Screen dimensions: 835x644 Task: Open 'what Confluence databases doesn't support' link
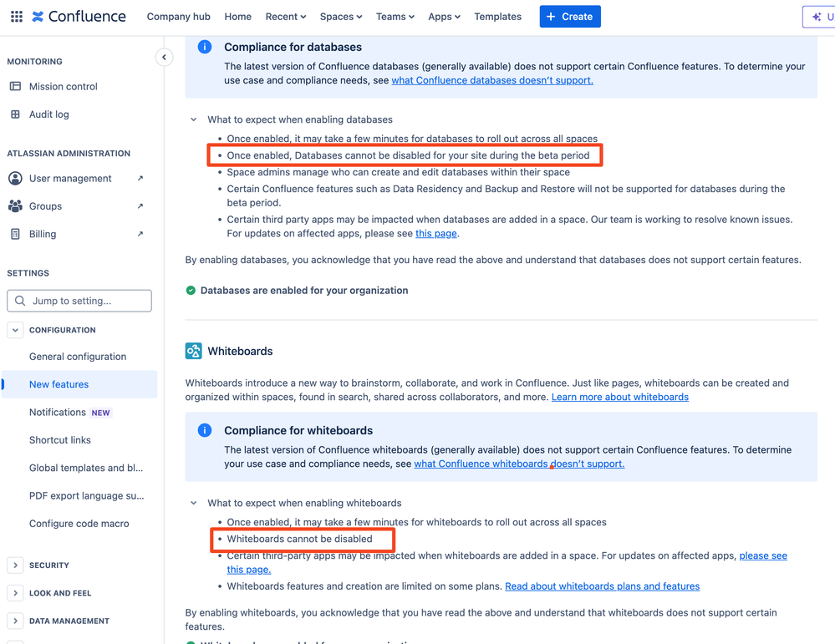tap(492, 80)
